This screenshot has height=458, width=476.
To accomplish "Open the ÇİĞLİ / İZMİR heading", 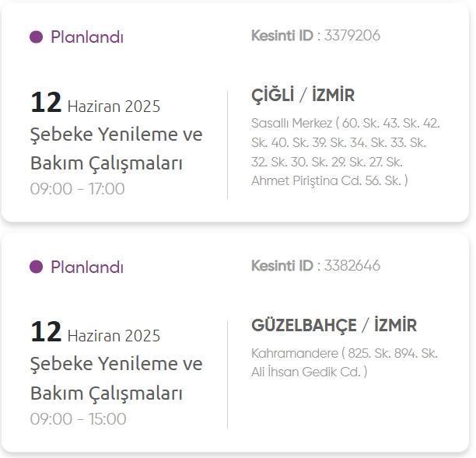I will (303, 95).
